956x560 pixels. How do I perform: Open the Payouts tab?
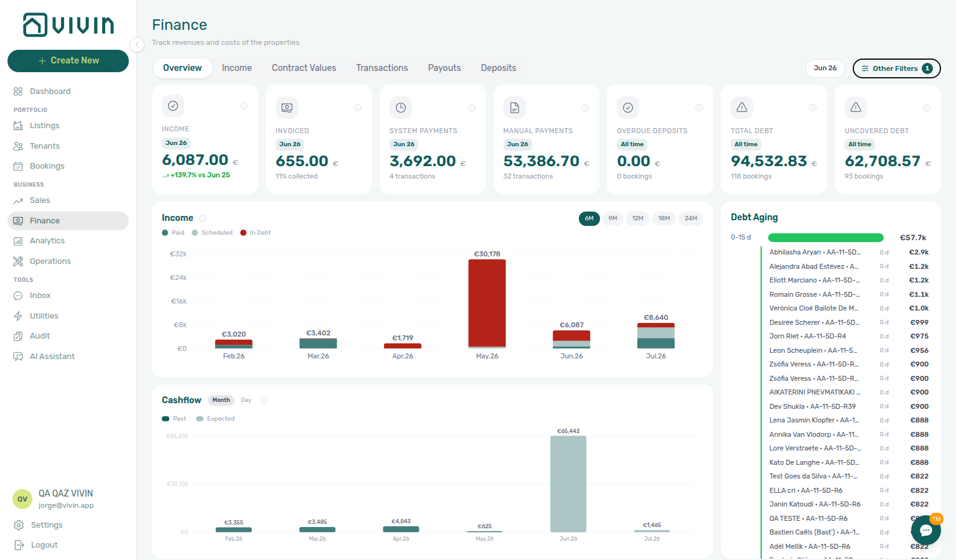pyautogui.click(x=444, y=68)
